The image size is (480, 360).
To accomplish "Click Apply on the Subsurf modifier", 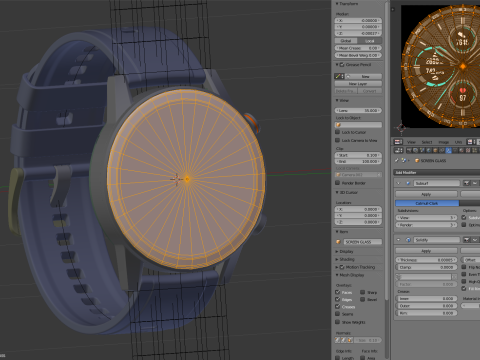I will [x=426, y=194].
